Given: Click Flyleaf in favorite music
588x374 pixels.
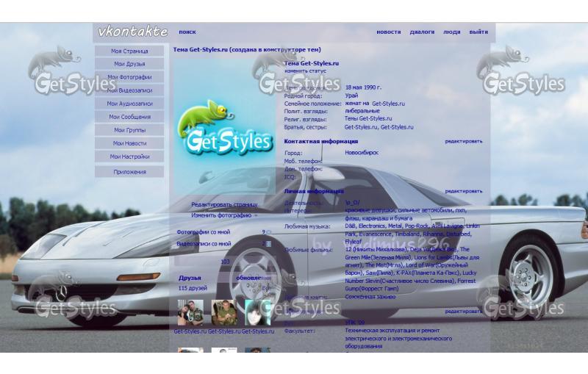Looking at the screenshot, I should click(x=354, y=242).
